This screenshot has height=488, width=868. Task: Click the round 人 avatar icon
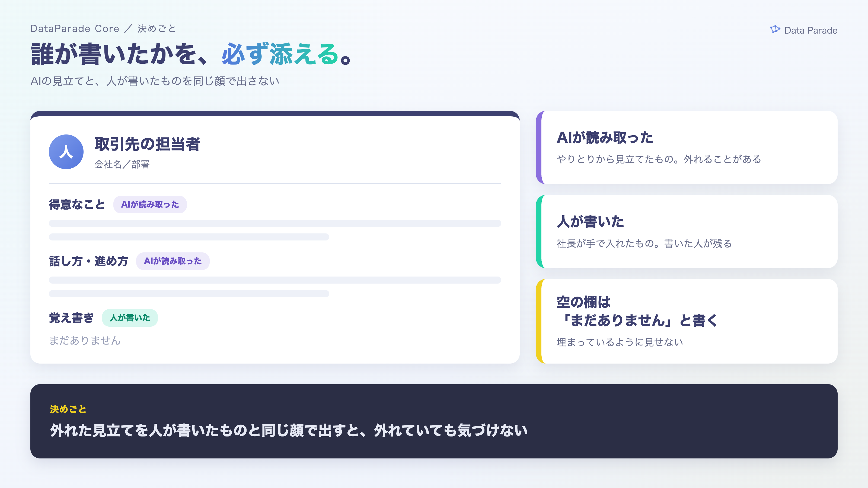(x=66, y=152)
